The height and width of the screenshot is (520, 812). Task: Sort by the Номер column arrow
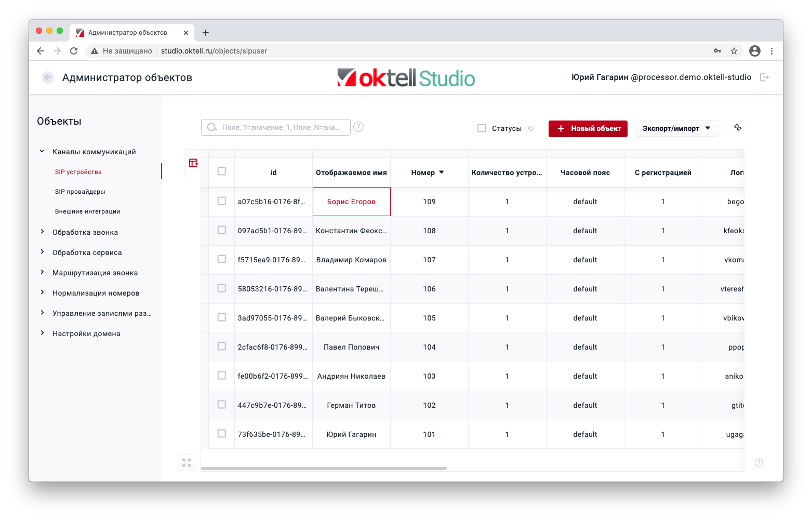click(442, 172)
